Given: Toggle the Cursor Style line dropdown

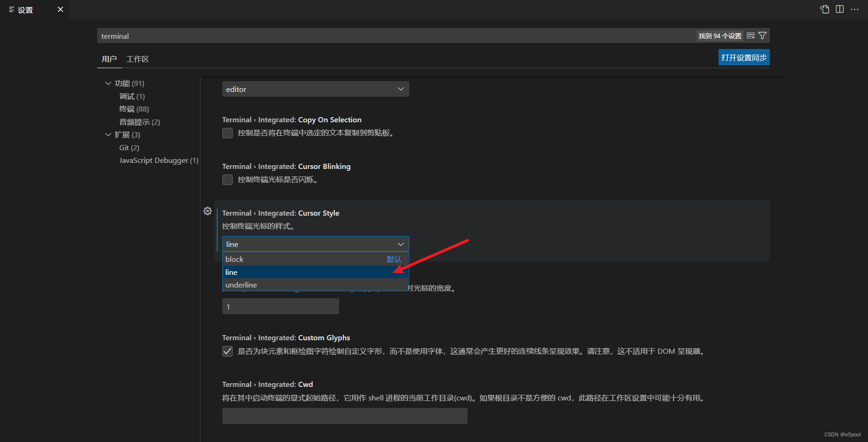Looking at the screenshot, I should (x=316, y=244).
